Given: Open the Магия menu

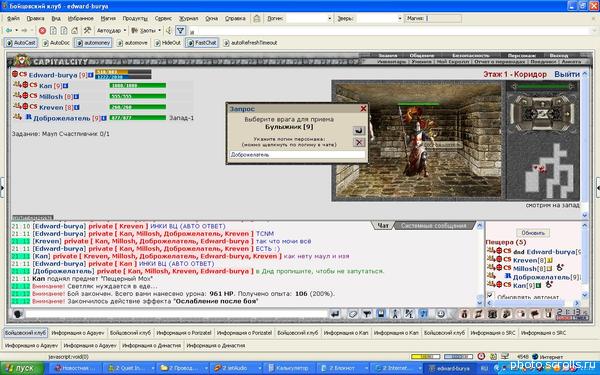Looking at the screenshot, I should coord(108,18).
